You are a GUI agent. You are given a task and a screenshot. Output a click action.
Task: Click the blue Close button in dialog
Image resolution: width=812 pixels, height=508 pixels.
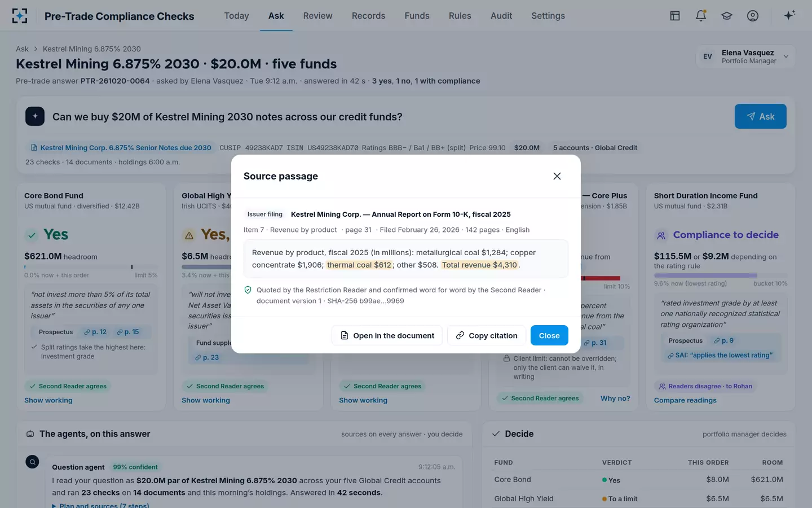pyautogui.click(x=549, y=335)
